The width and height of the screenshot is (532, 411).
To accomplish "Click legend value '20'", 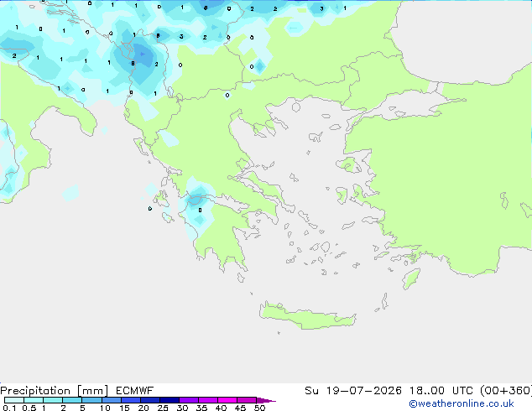I will coord(143,408).
